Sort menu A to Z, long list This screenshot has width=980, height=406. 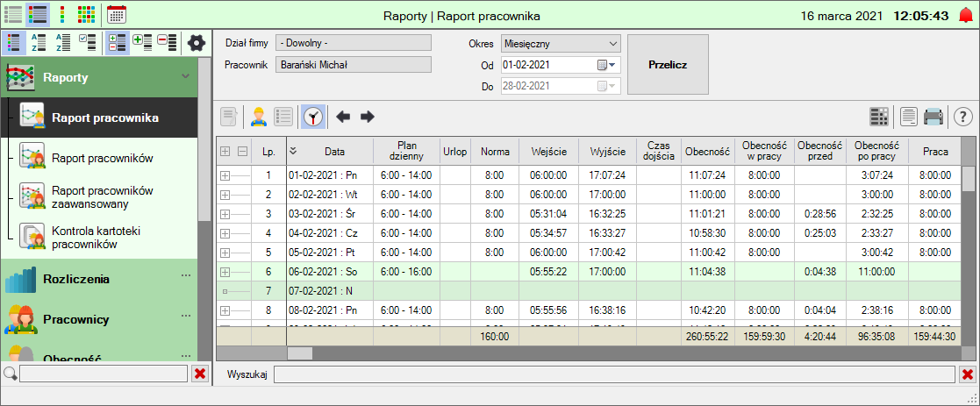(62, 42)
